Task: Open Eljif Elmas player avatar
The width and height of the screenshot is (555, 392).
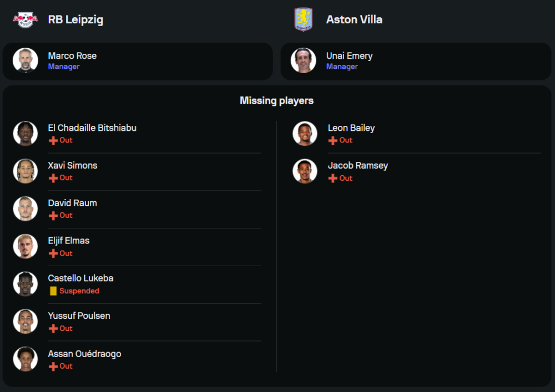Action: coord(26,246)
